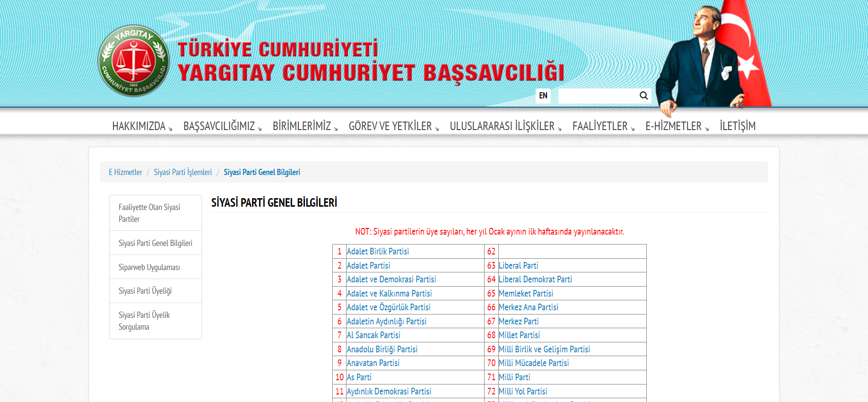Open Millet Partisi link

point(519,335)
